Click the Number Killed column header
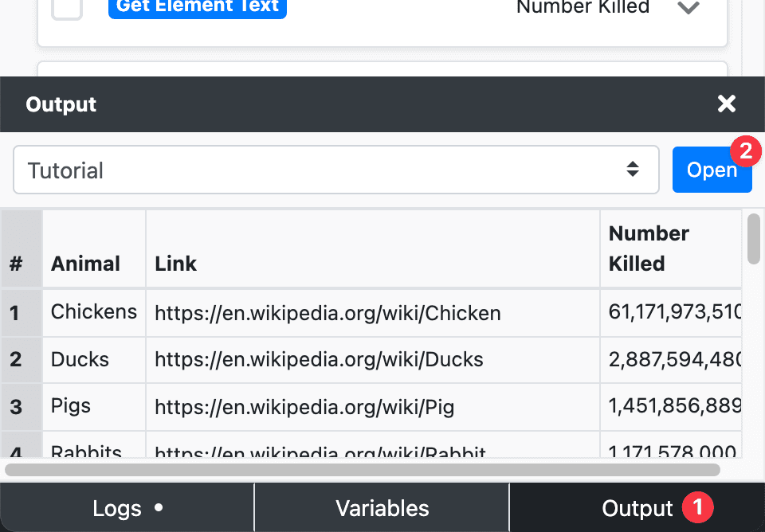 coord(649,248)
